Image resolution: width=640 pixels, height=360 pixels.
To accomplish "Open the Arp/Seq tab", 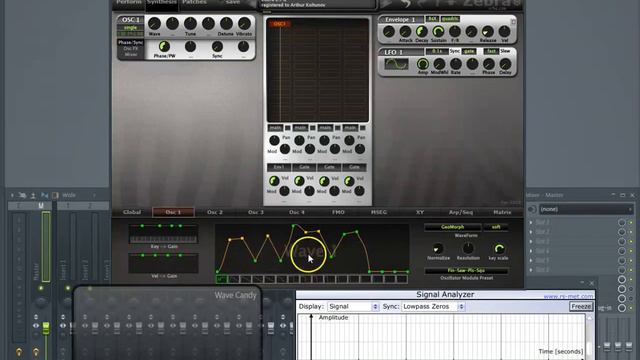I will pos(461,212).
